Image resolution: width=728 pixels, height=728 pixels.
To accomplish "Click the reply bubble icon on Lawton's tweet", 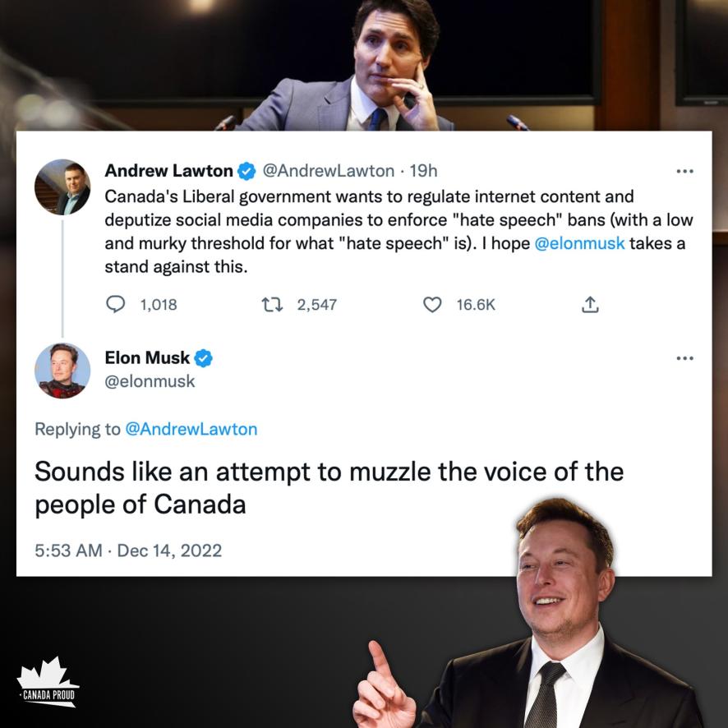I will point(117,305).
